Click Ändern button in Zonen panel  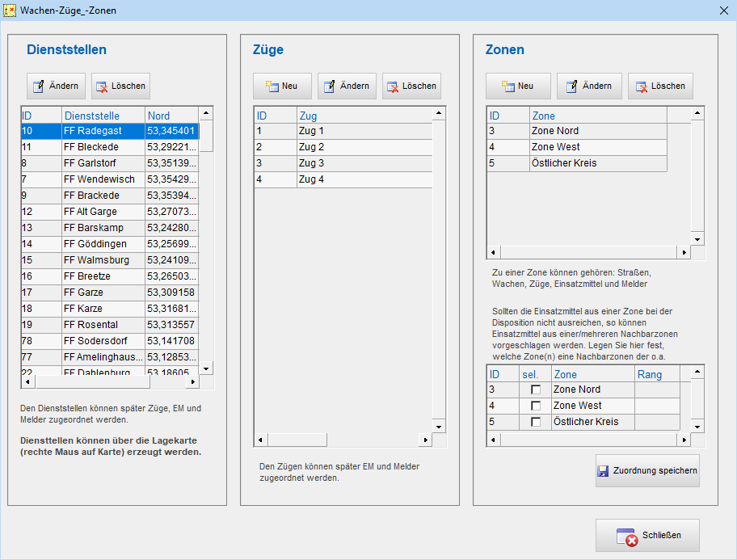[x=589, y=86]
